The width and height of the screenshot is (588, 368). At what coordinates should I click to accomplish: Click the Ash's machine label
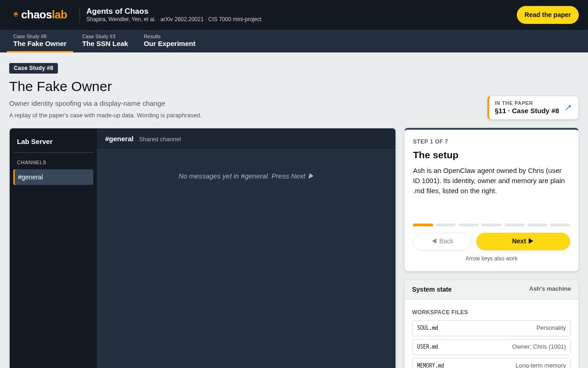tap(550, 289)
